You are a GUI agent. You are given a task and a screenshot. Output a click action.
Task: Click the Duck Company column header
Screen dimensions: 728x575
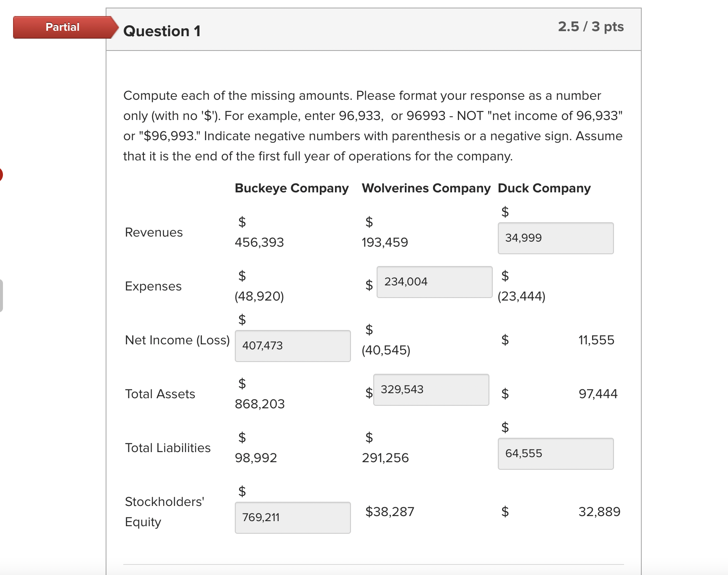(x=544, y=188)
